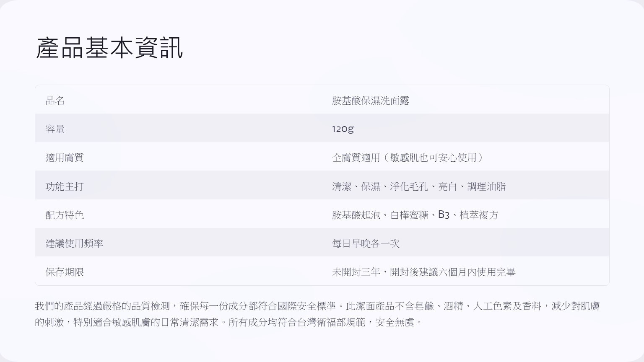644x362 pixels.
Task: Click 開封後建議六個月內使用完畢 text
Action: click(453, 272)
